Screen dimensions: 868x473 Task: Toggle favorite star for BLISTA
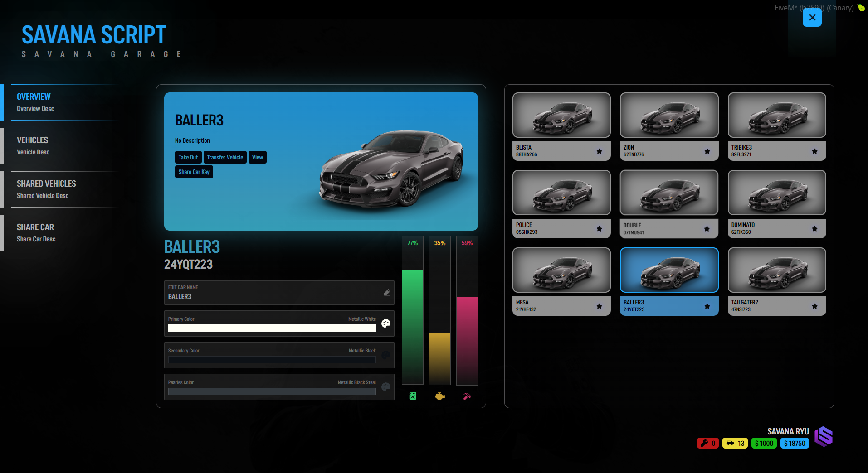[600, 151]
